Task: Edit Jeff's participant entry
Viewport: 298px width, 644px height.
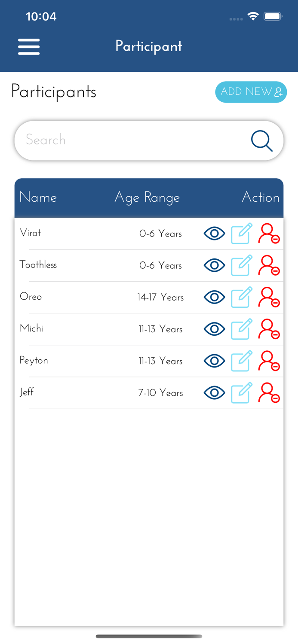Action: 241,393
